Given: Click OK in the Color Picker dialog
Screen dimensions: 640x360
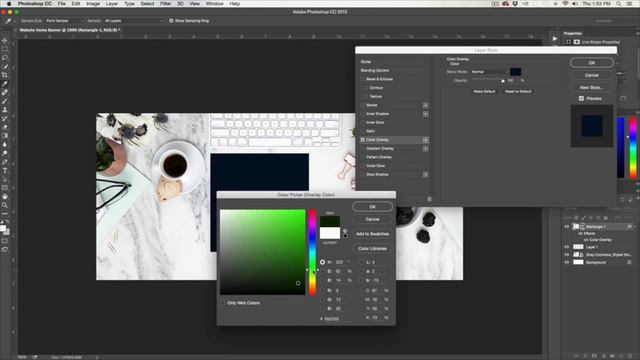Looking at the screenshot, I should coord(372,207).
